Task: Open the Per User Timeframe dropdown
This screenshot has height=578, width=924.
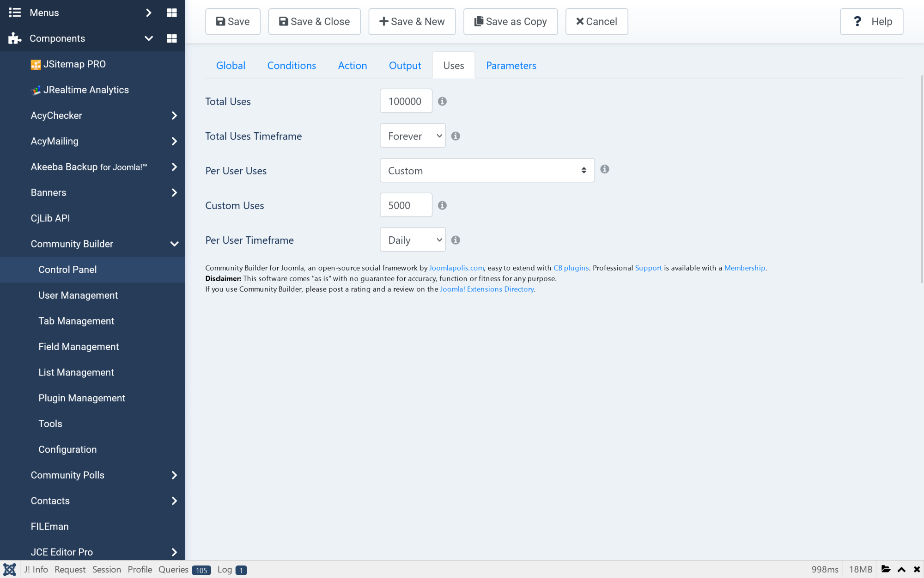Action: 413,240
